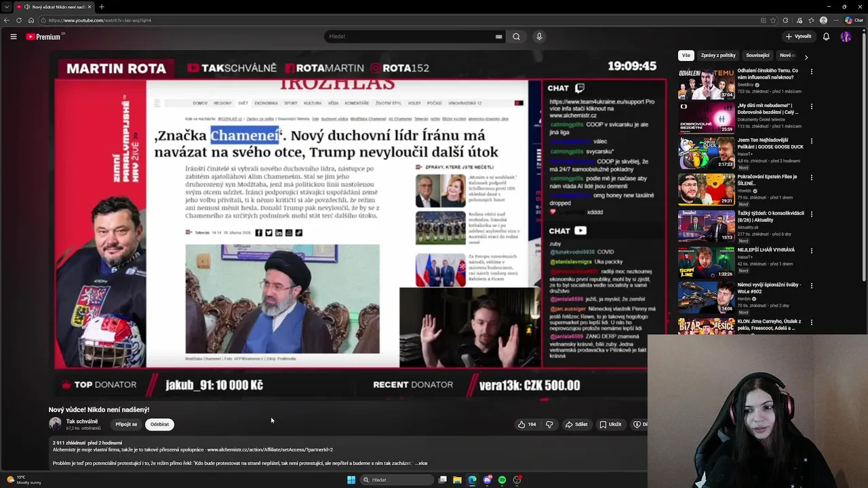
Task: Open NEJLEPŠÍ LHÁŘ VYHRÁVÁ video title
Action: click(x=766, y=250)
